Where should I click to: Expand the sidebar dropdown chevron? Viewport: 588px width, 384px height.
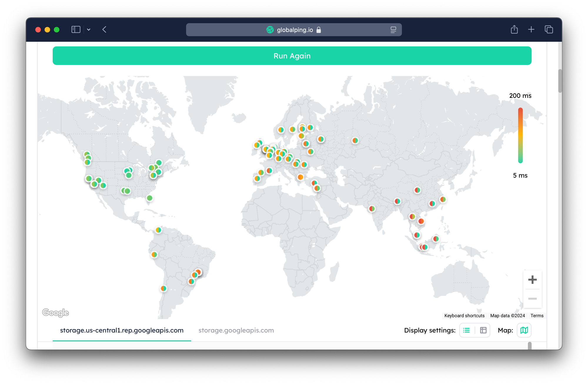[x=88, y=30]
